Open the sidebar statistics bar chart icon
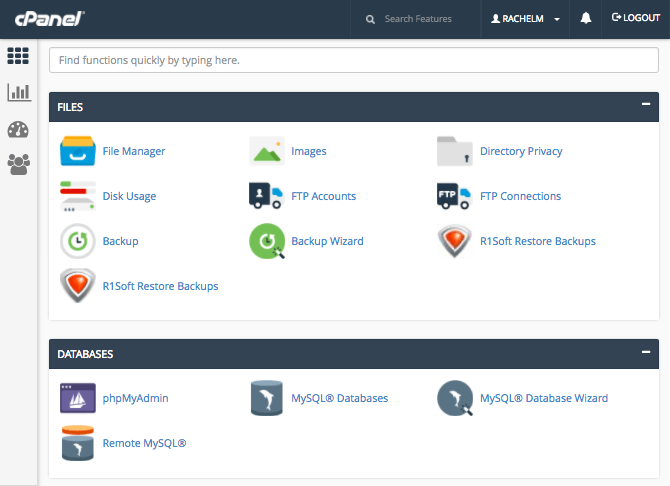Viewport: 670px width, 486px height. pyautogui.click(x=19, y=92)
